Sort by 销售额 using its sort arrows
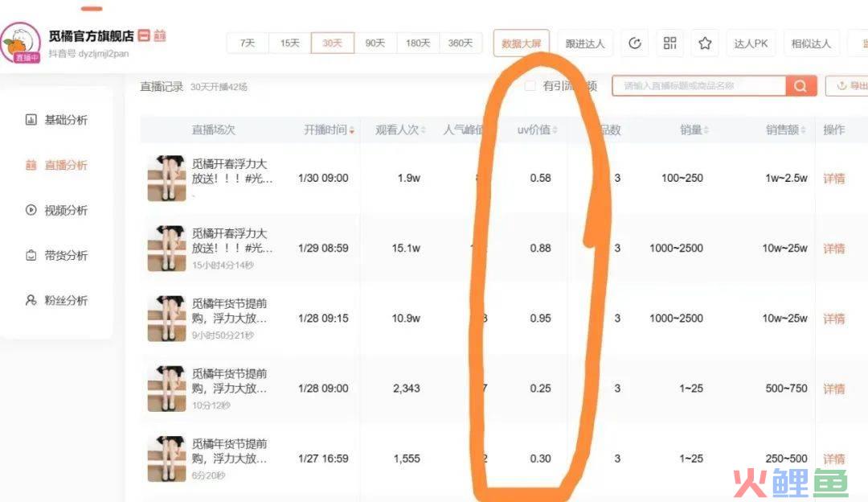 tap(803, 130)
